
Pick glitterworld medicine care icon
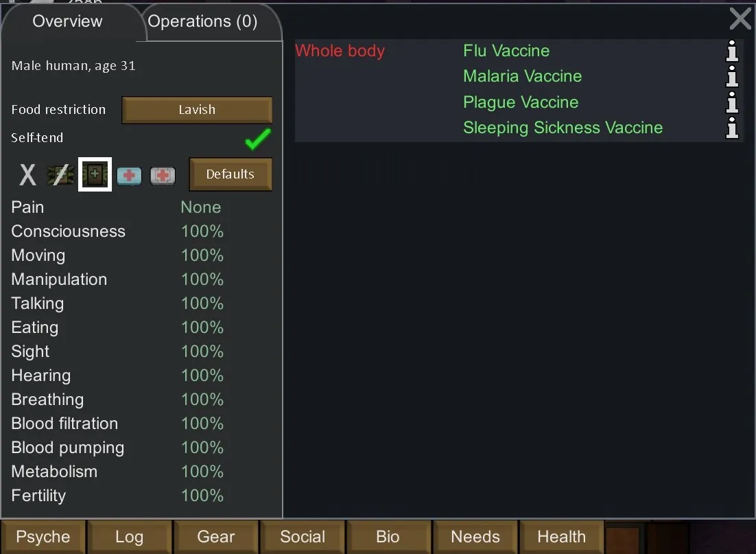(163, 176)
